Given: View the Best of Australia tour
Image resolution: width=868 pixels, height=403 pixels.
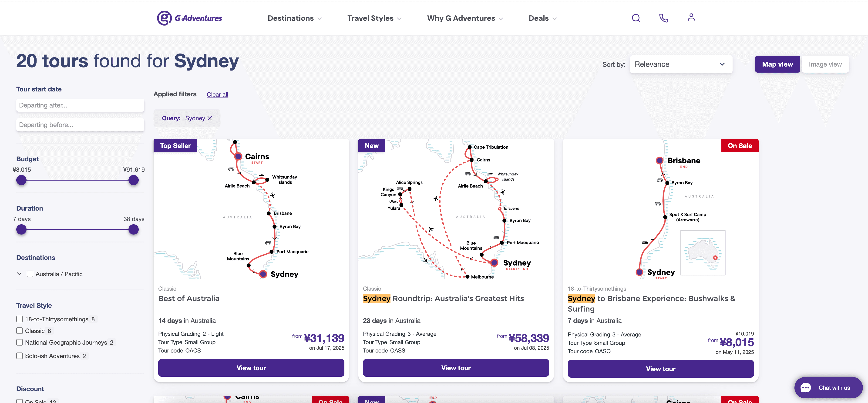Looking at the screenshot, I should (x=251, y=368).
